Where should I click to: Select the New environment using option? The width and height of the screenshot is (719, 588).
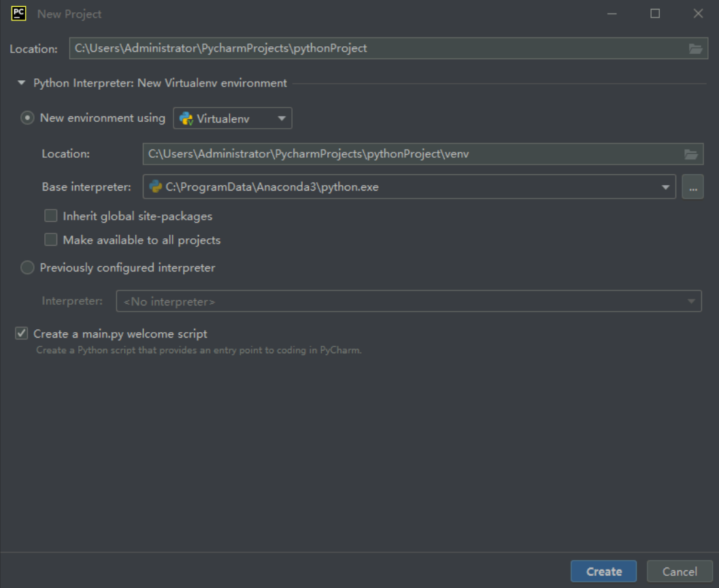27,117
